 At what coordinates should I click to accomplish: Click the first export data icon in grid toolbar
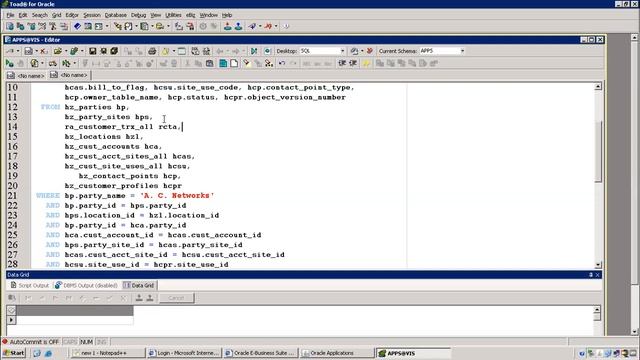139,298
